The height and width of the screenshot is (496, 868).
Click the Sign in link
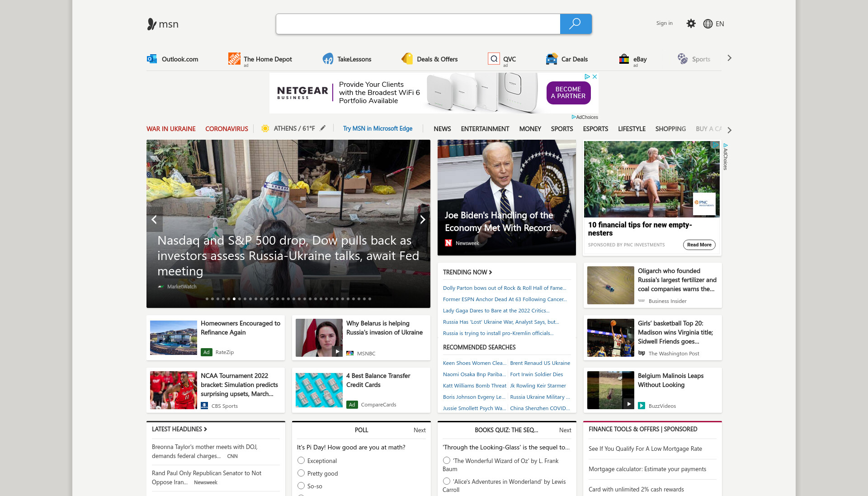(x=664, y=23)
